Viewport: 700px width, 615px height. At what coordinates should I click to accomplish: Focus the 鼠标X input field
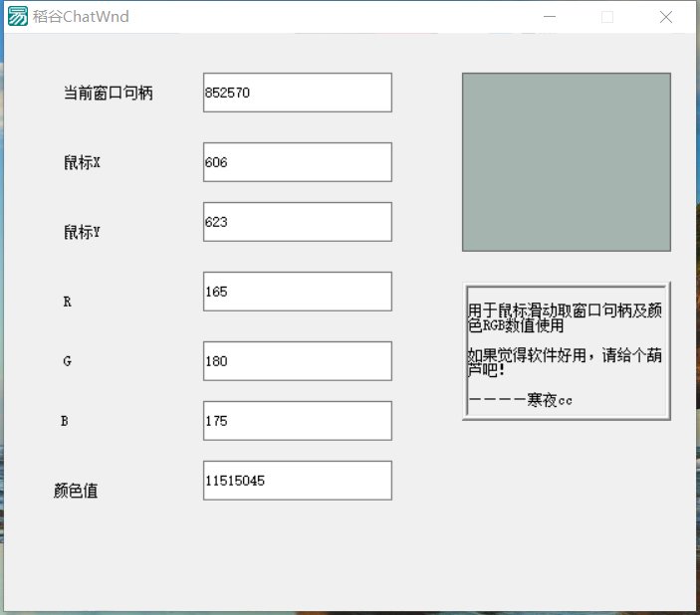tap(297, 162)
